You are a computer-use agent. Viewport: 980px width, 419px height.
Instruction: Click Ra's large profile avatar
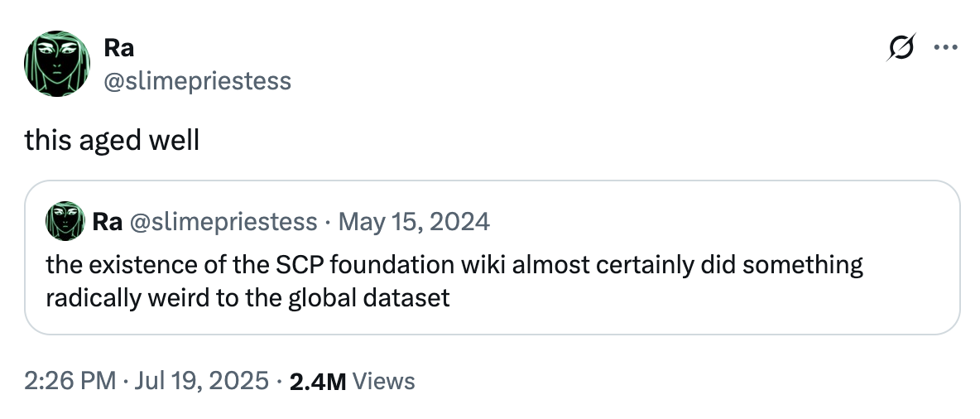click(56, 65)
